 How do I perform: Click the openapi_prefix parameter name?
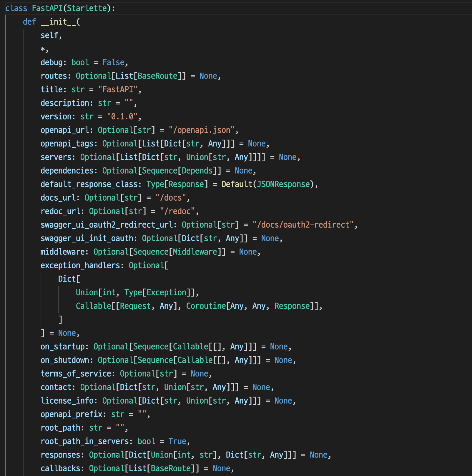click(72, 414)
